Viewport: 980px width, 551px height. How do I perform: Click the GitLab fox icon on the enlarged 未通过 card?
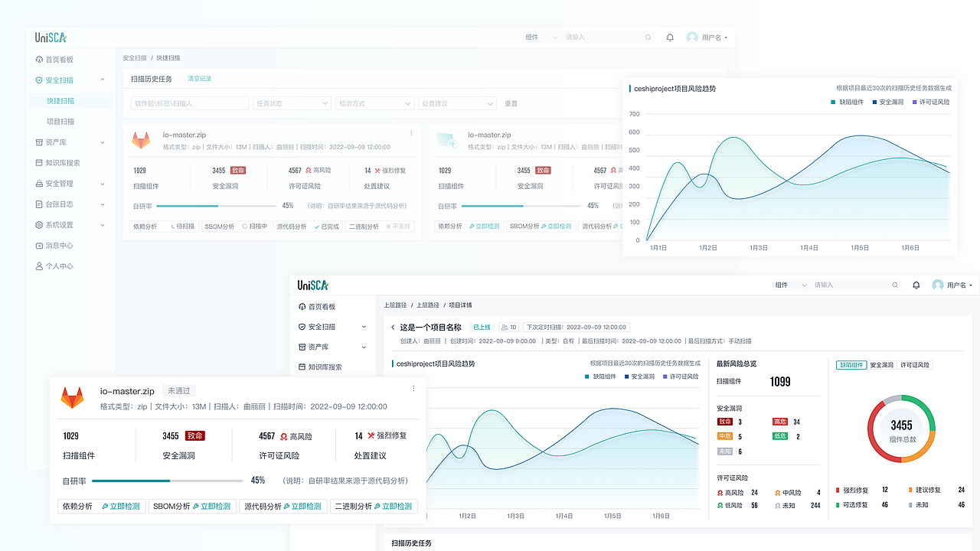tap(73, 398)
